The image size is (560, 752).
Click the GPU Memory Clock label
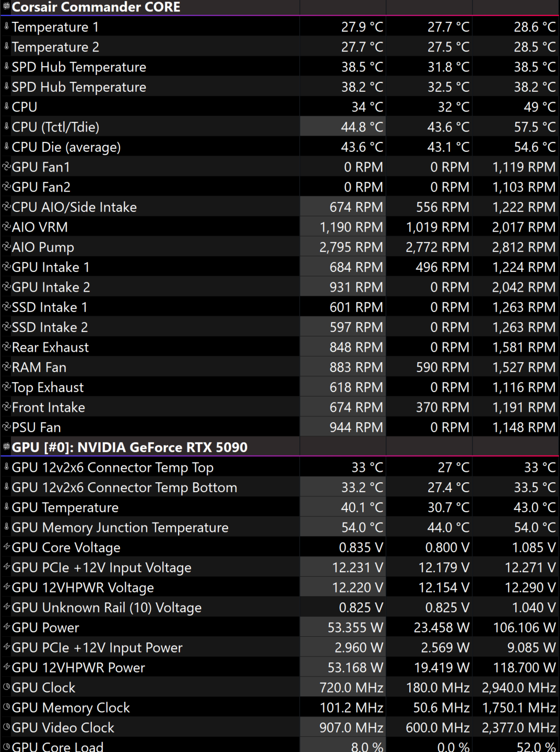tap(71, 708)
